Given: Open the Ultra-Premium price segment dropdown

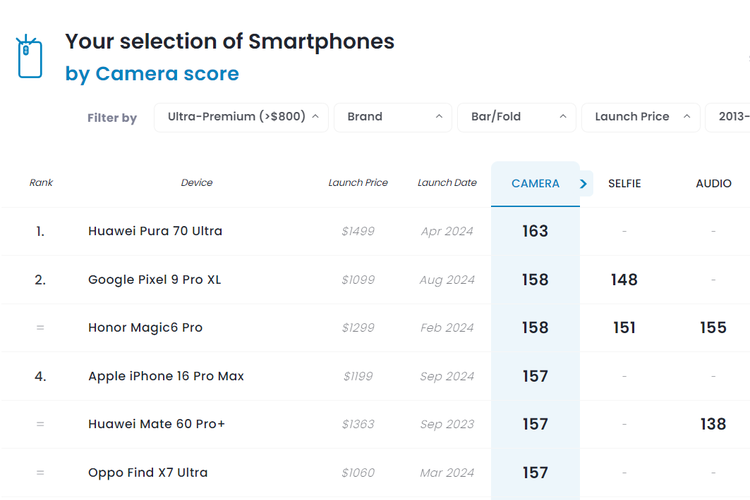Looking at the screenshot, I should point(241,117).
